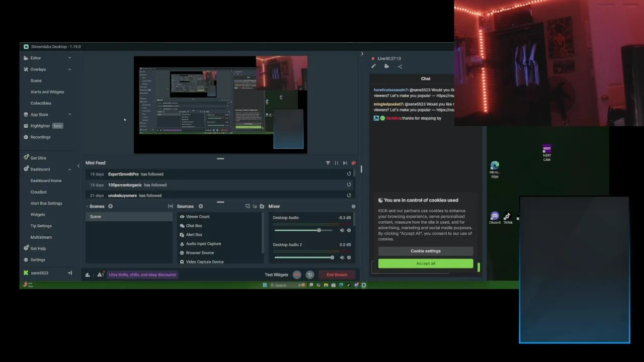Viewport: 644px width, 362px height.
Task: Open widget themes icon in Sources header
Action: coord(248,206)
